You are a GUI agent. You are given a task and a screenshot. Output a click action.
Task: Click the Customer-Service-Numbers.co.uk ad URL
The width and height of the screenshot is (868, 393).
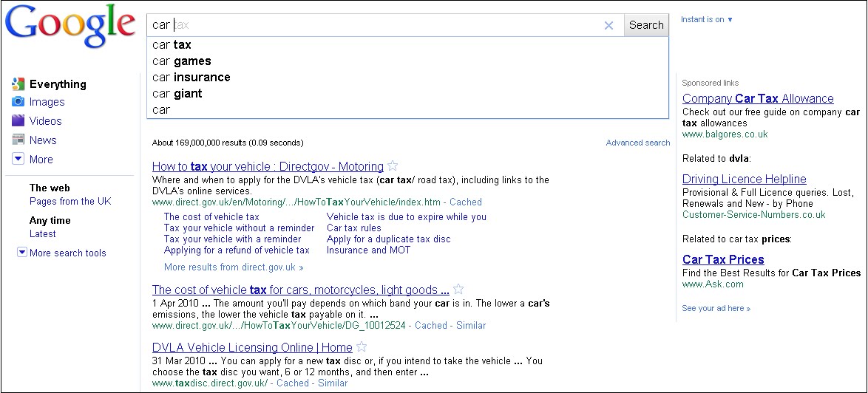753,214
